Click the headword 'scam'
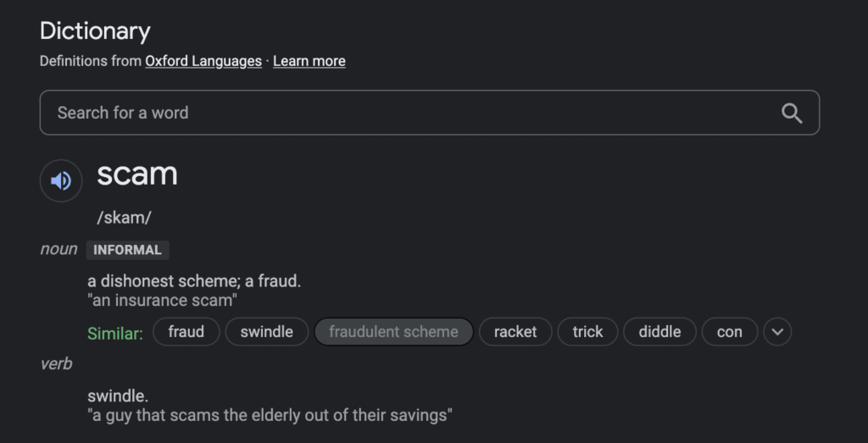Viewport: 868px width, 443px height. click(x=137, y=174)
